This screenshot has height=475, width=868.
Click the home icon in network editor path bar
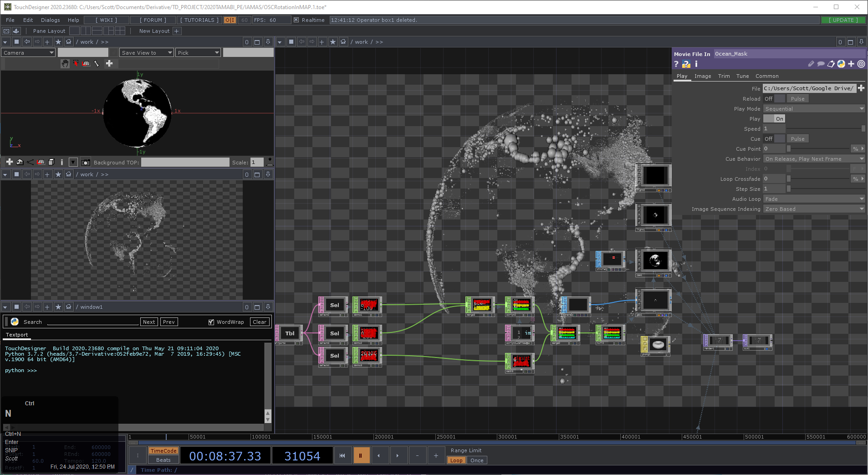[x=343, y=42]
